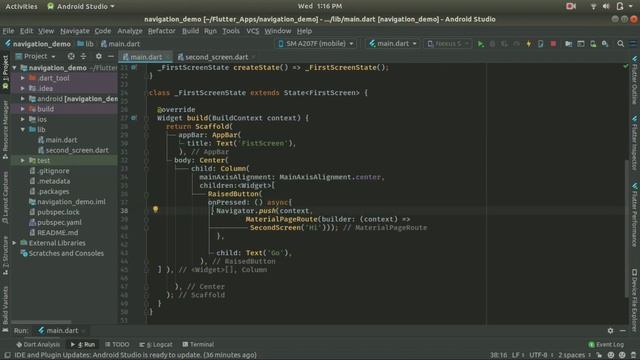This screenshot has height=360, width=640.
Task: Click the layout window icon in toolbar
Action: [580, 44]
